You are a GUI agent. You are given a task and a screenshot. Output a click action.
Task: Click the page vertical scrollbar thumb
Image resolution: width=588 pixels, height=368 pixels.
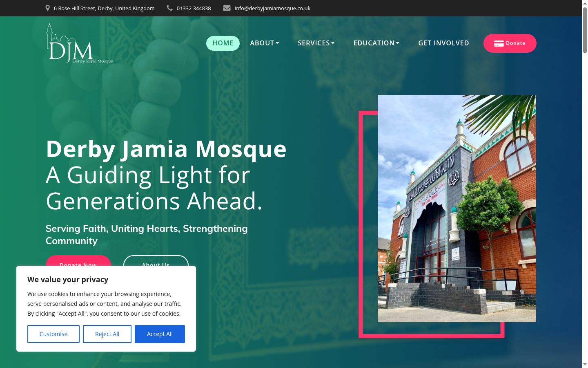[x=585, y=31]
